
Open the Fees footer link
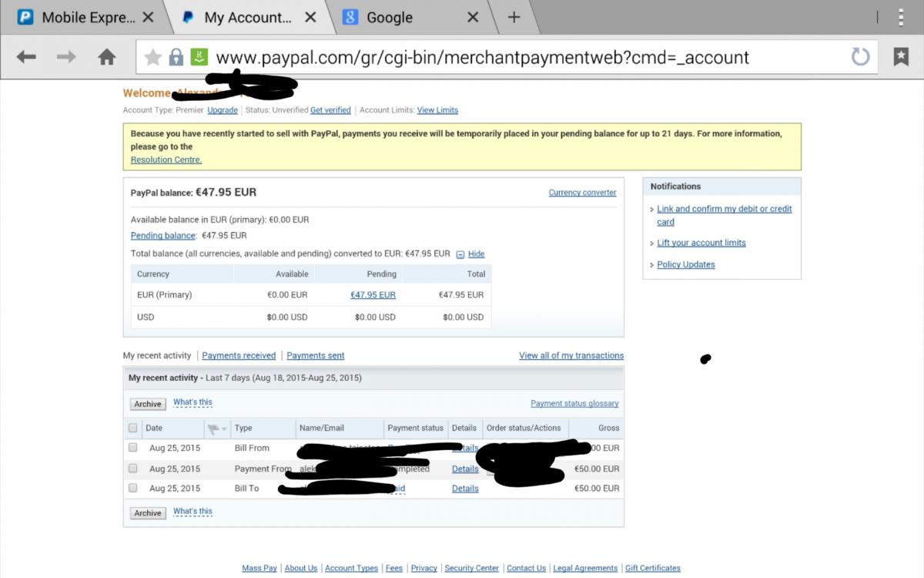coord(394,569)
